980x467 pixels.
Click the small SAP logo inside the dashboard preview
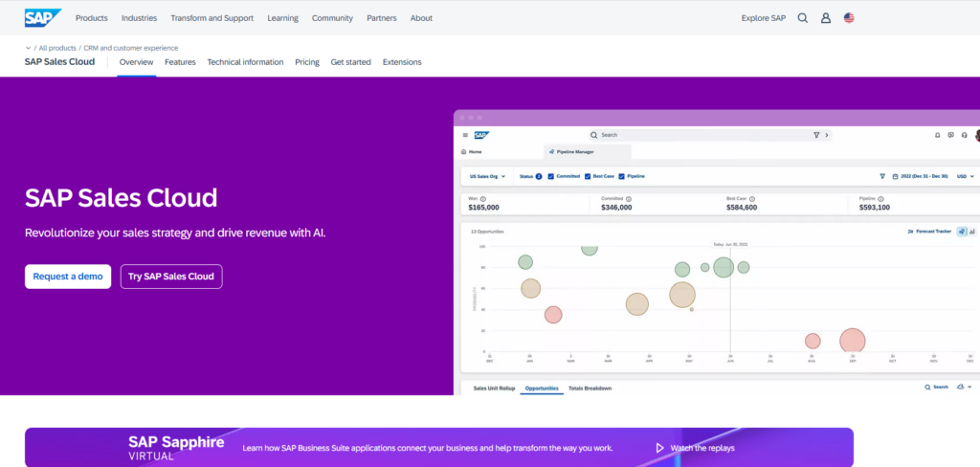(x=481, y=135)
